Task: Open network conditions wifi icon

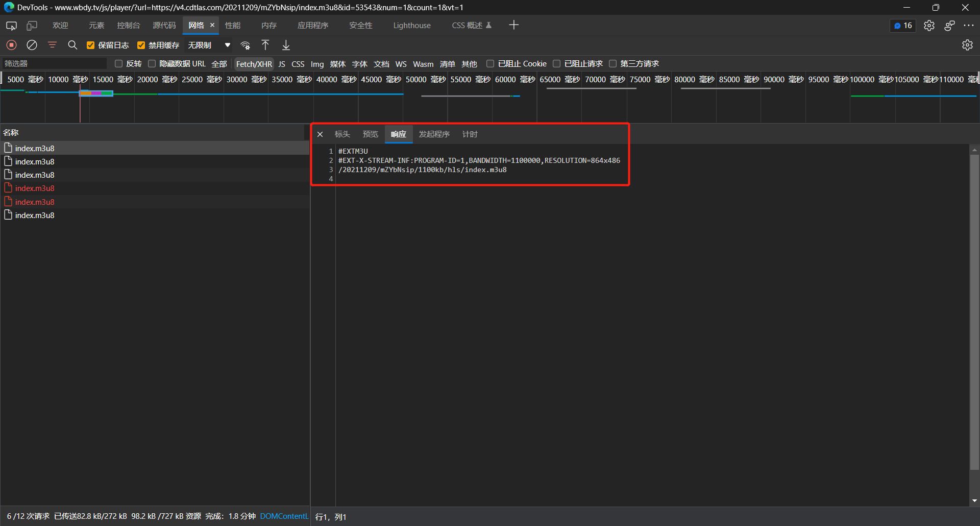Action: (x=246, y=45)
